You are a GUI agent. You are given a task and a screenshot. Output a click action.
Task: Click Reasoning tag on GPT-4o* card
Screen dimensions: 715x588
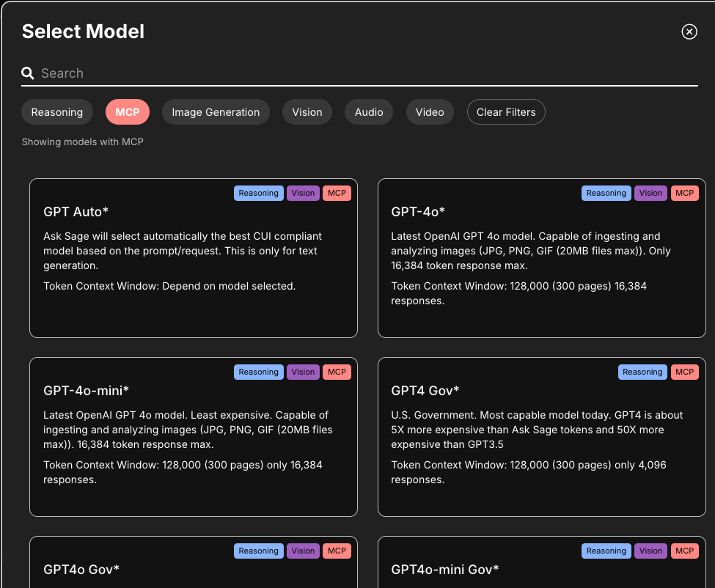pos(606,194)
